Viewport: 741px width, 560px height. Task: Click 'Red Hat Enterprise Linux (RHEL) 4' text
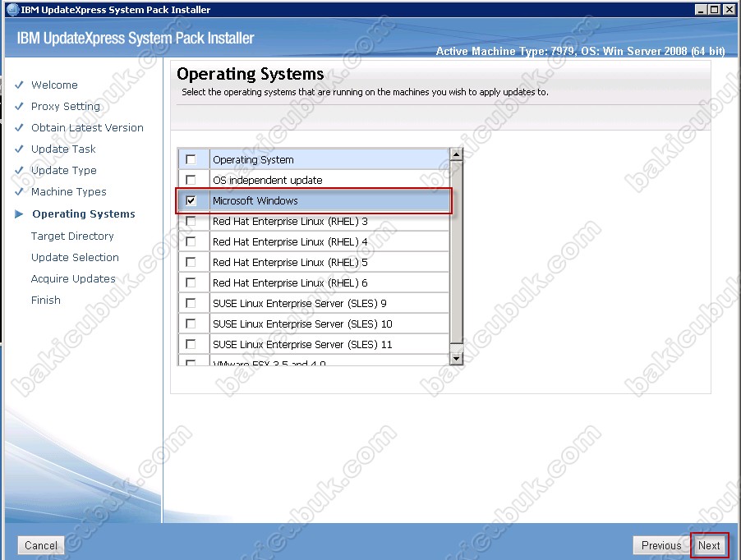290,241
